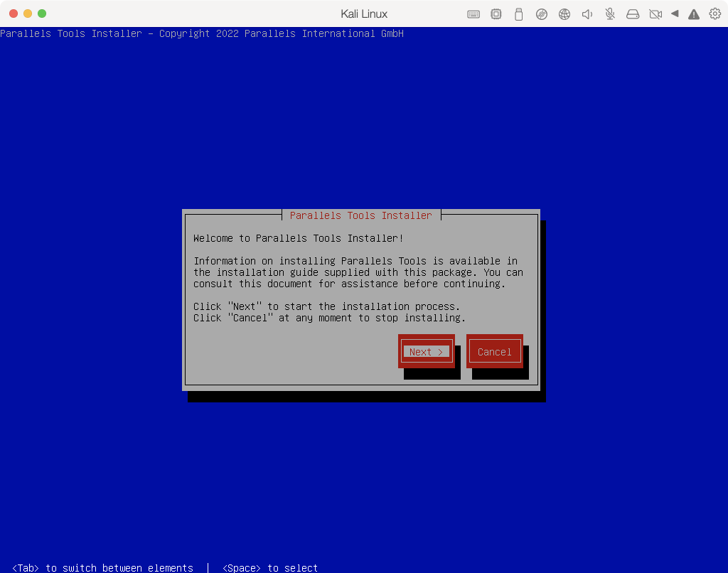Cancel the Parallels Tools installation
Screen dimensions: 728x573
point(495,351)
